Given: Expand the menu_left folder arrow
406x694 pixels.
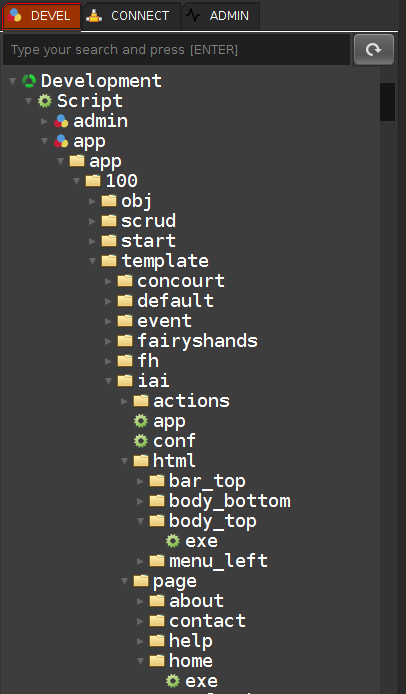Looking at the screenshot, I should point(140,561).
